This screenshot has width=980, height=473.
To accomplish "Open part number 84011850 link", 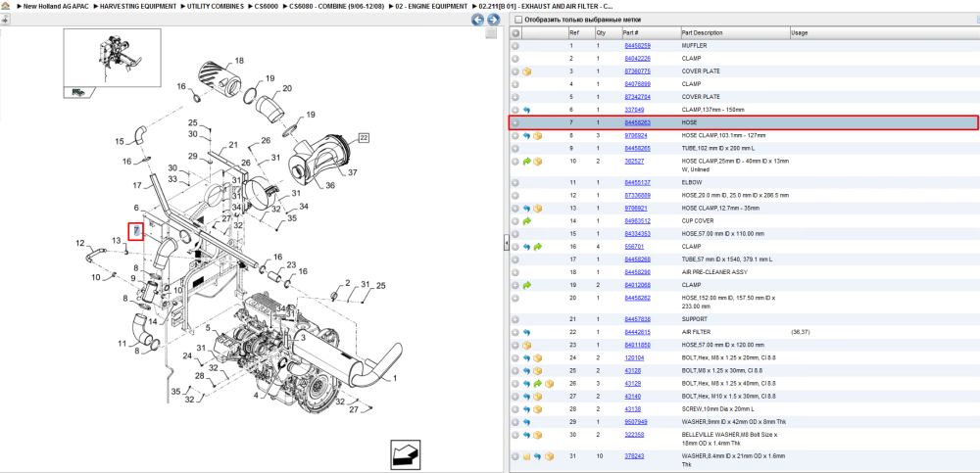I will coord(638,345).
